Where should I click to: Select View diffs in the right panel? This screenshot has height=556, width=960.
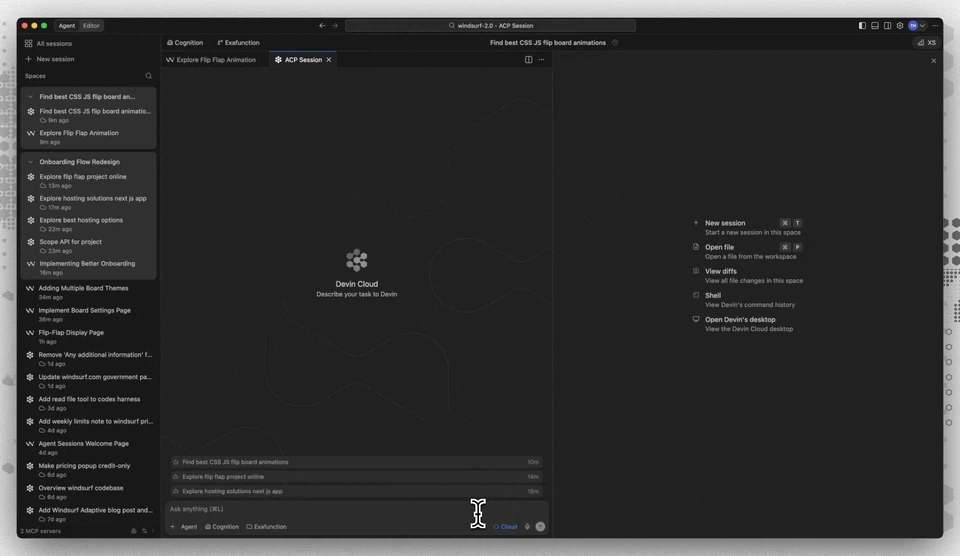pyautogui.click(x=747, y=276)
